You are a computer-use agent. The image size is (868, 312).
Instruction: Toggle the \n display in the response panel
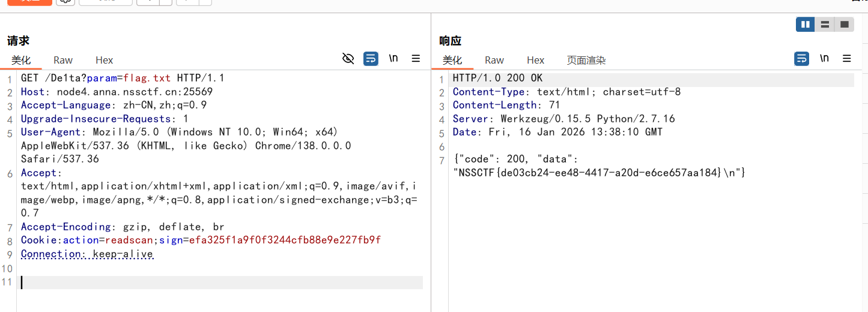click(824, 58)
